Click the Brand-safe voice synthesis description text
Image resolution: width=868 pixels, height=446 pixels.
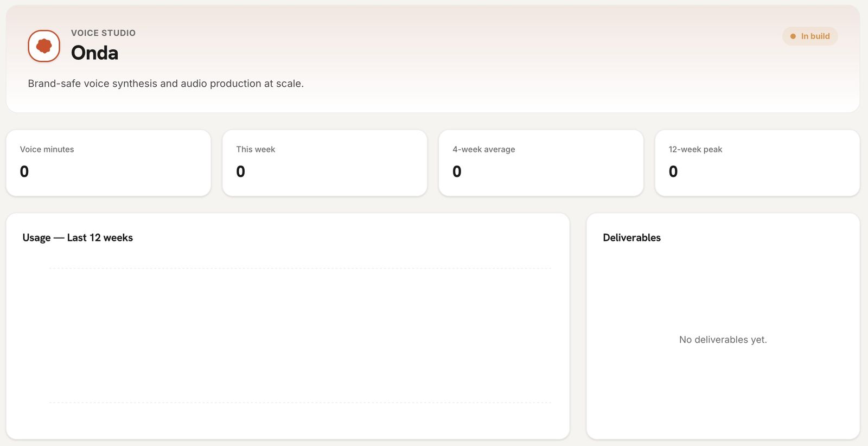click(x=165, y=84)
